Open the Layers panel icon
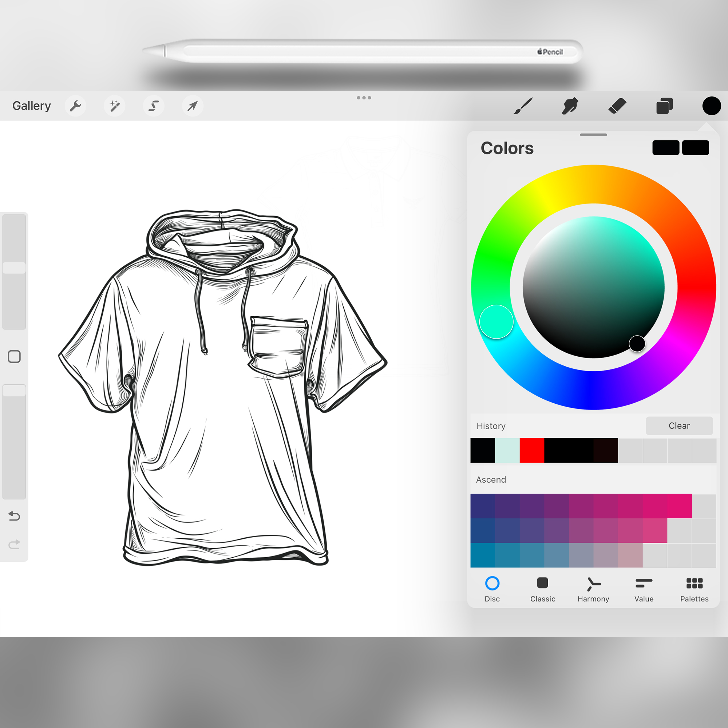The image size is (728, 728). [664, 106]
